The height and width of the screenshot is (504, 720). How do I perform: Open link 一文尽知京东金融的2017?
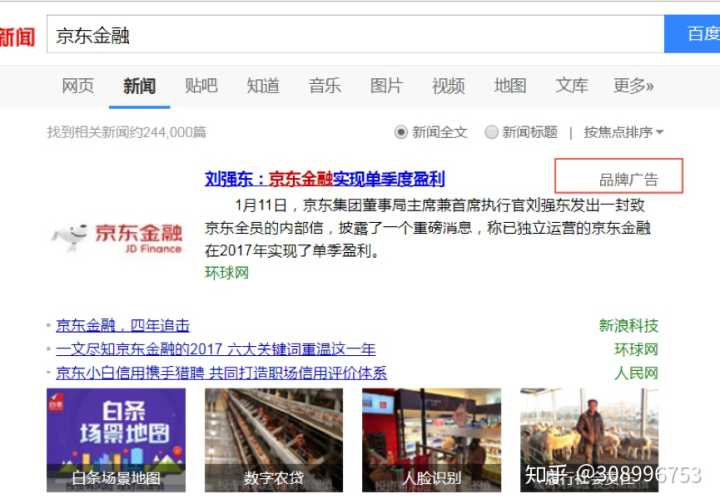pos(216,349)
